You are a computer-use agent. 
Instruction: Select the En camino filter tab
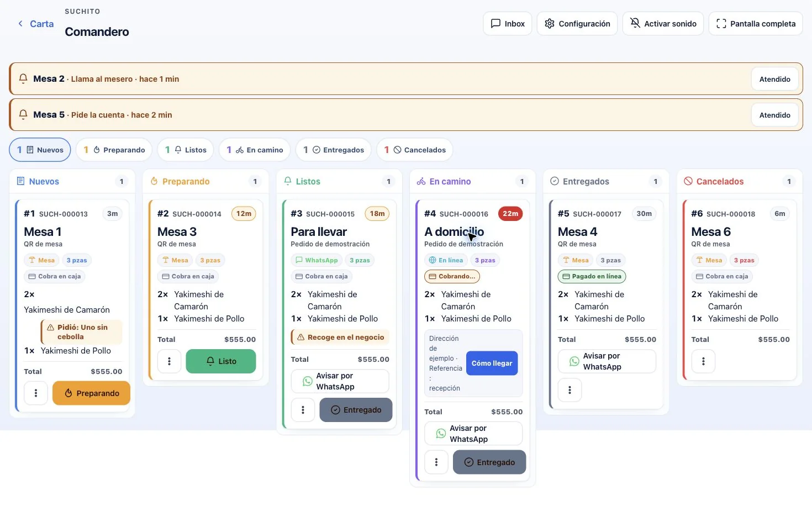255,150
